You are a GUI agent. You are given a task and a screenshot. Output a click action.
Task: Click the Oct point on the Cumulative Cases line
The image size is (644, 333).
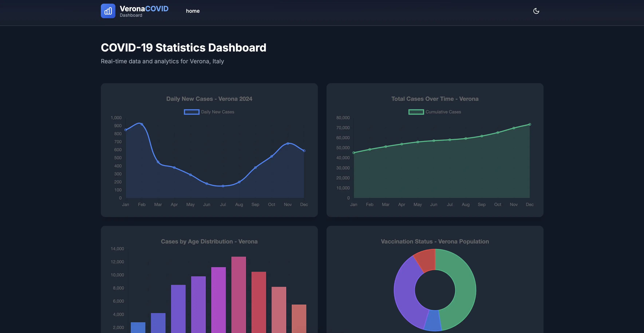498,132
